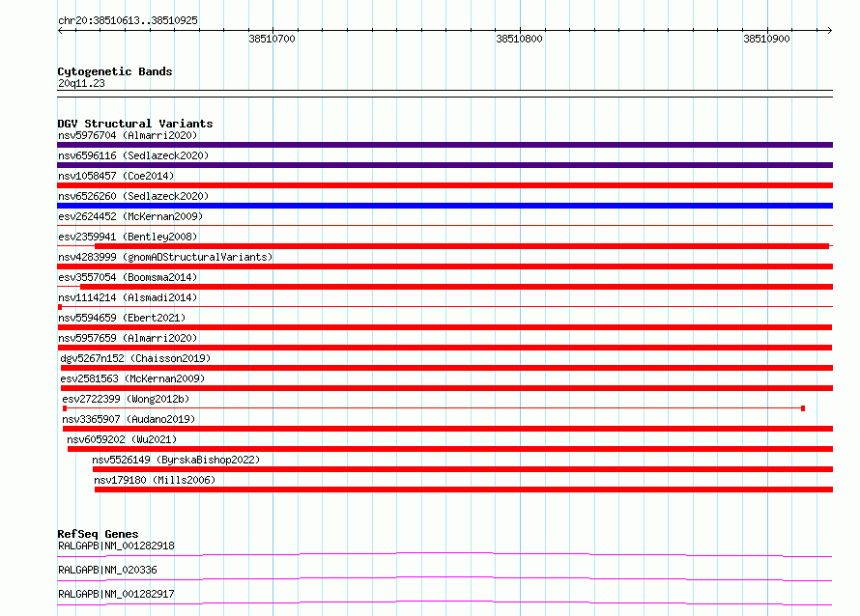Viewport: 860px width, 616px height.
Task: Select nsv6526260 (Sedlazeck2020) label
Action: 133,196
